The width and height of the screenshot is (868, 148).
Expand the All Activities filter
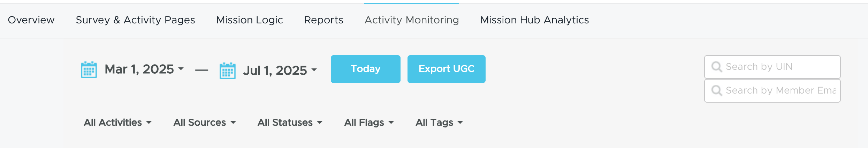pos(117,123)
